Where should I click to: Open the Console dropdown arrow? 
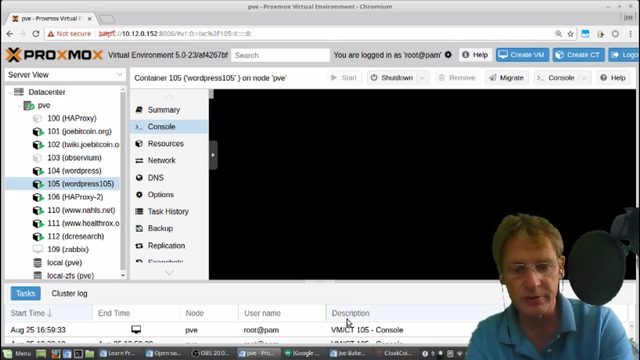coord(584,78)
